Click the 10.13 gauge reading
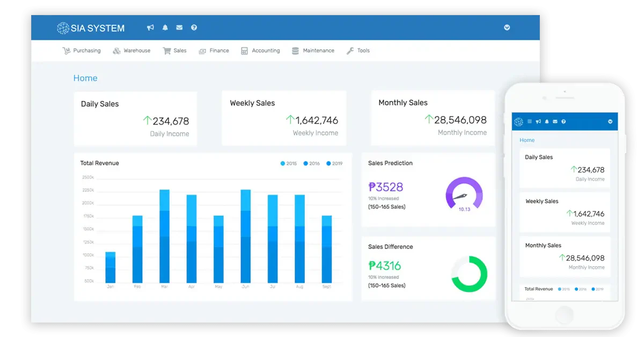Viewport: 644px width, 337px height. coord(464,209)
